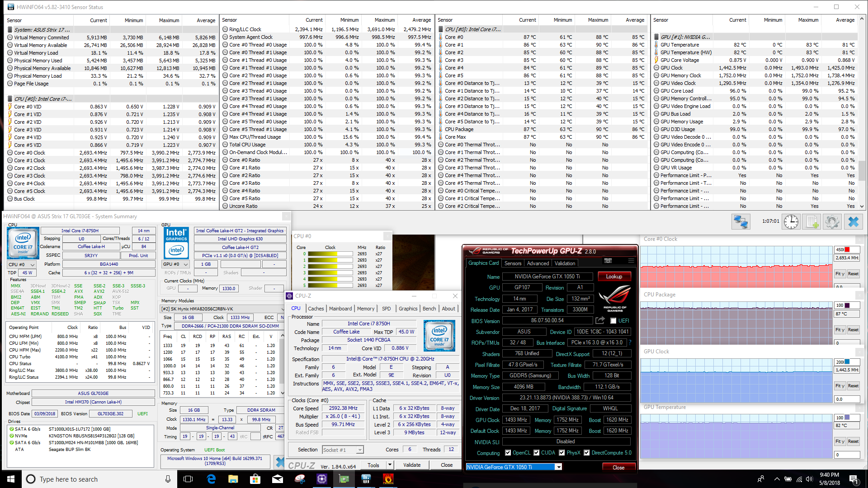Open the Mainboard tab in CPU-Z
The height and width of the screenshot is (488, 868).
[x=340, y=309]
